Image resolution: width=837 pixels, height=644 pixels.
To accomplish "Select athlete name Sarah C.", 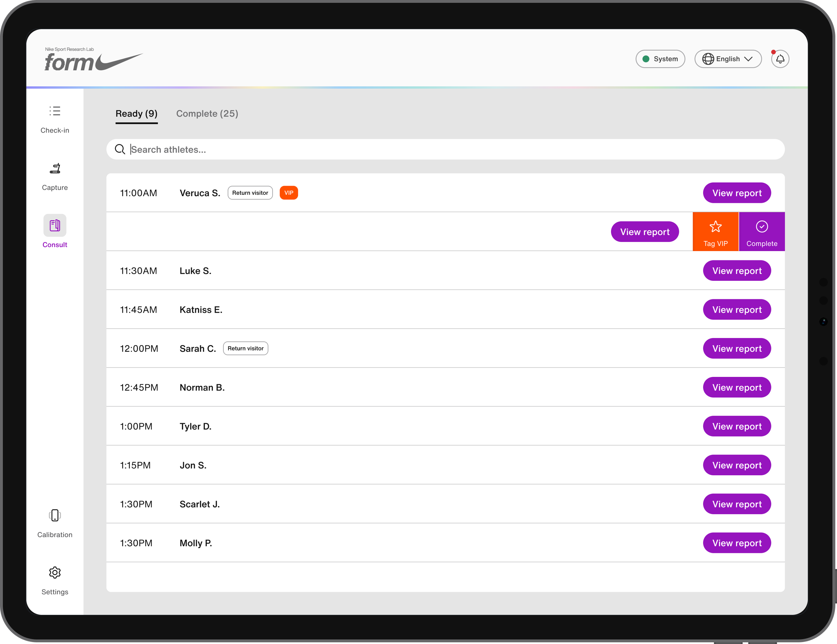I will coord(198,349).
